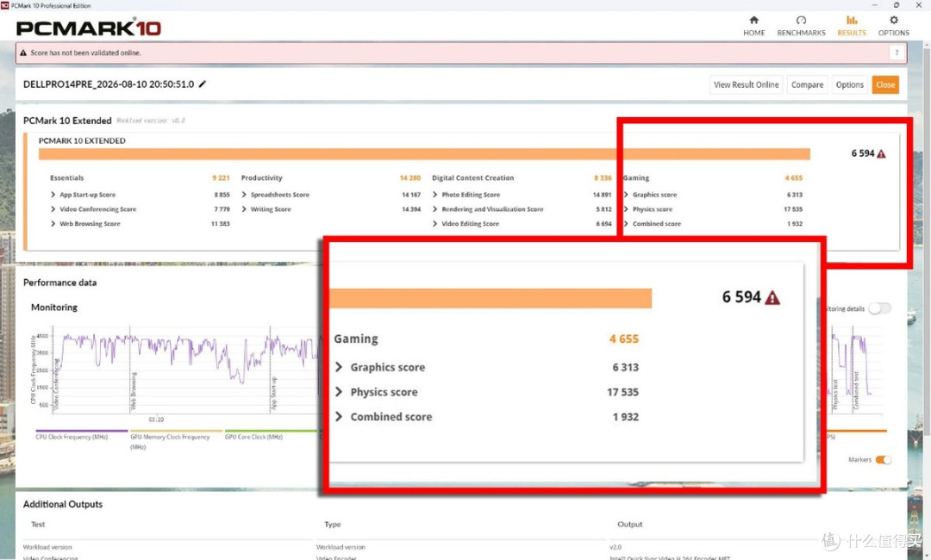Viewport: 931px width, 560px height.
Task: Select CPU Clock Frequency (MHz) legend item
Action: click(72, 437)
